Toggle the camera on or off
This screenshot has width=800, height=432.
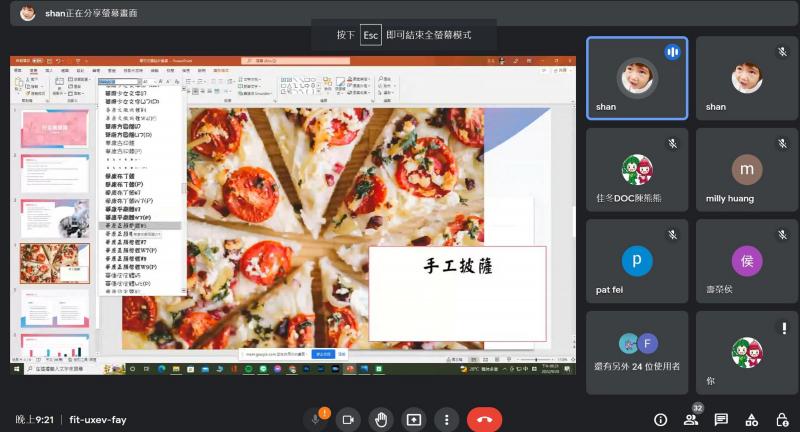pyautogui.click(x=348, y=419)
